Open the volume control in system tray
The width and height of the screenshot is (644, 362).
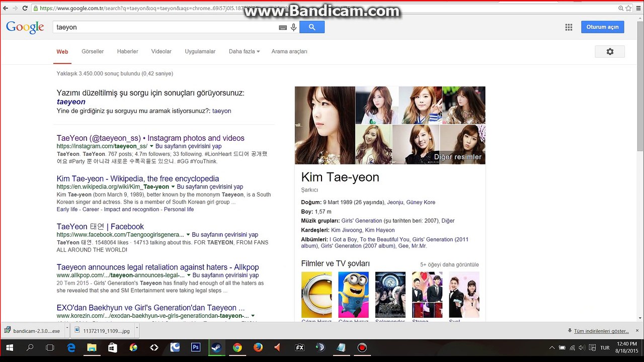point(582,348)
